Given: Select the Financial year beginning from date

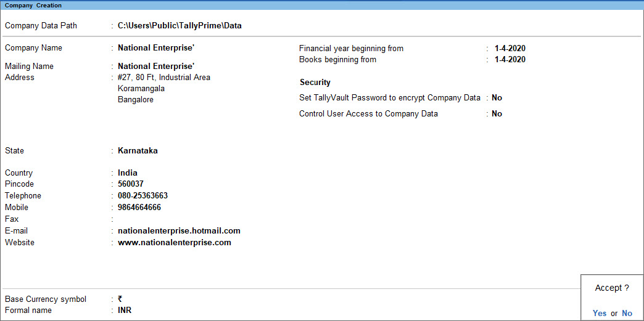Looking at the screenshot, I should 510,49.
